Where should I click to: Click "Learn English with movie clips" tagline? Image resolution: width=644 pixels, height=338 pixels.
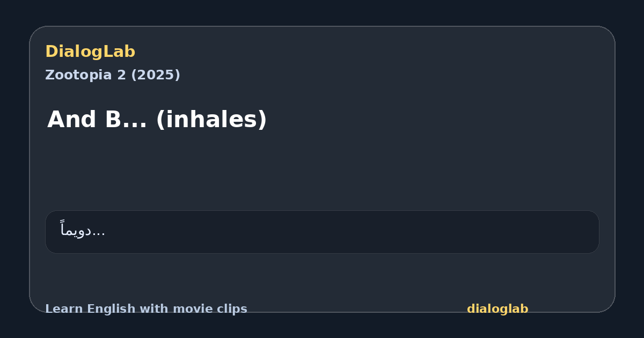coord(146,309)
